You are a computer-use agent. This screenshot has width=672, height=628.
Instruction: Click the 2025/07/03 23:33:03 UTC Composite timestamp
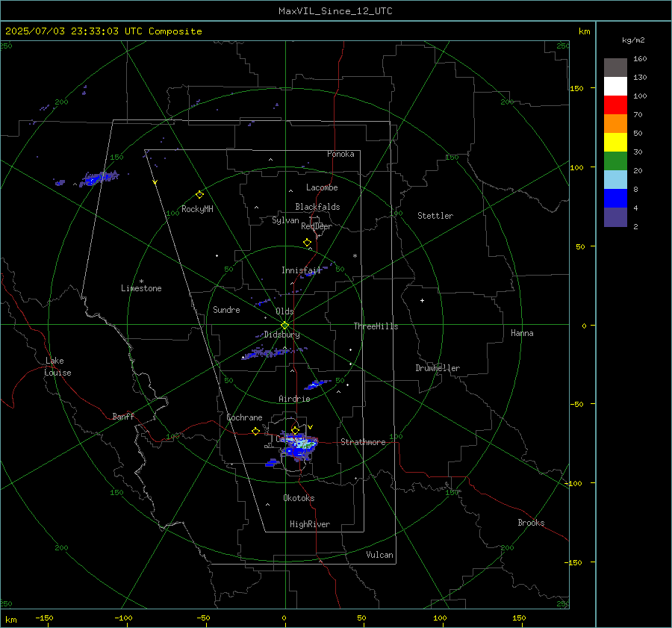(103, 31)
